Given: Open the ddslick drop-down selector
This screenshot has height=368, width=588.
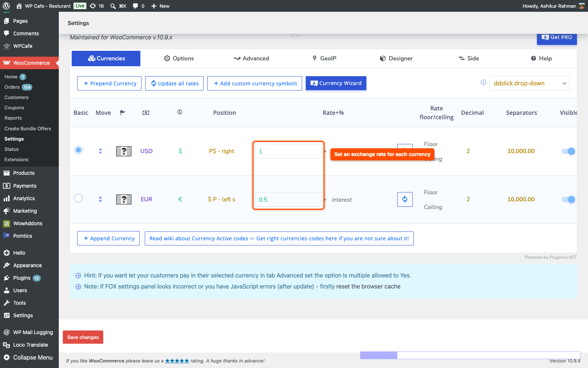Looking at the screenshot, I should coord(529,83).
